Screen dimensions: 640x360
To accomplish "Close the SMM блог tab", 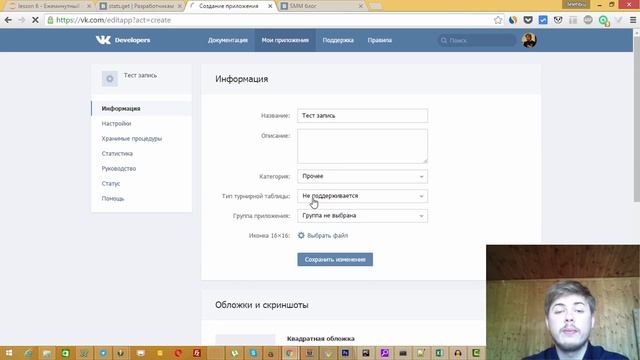I will click(361, 6).
